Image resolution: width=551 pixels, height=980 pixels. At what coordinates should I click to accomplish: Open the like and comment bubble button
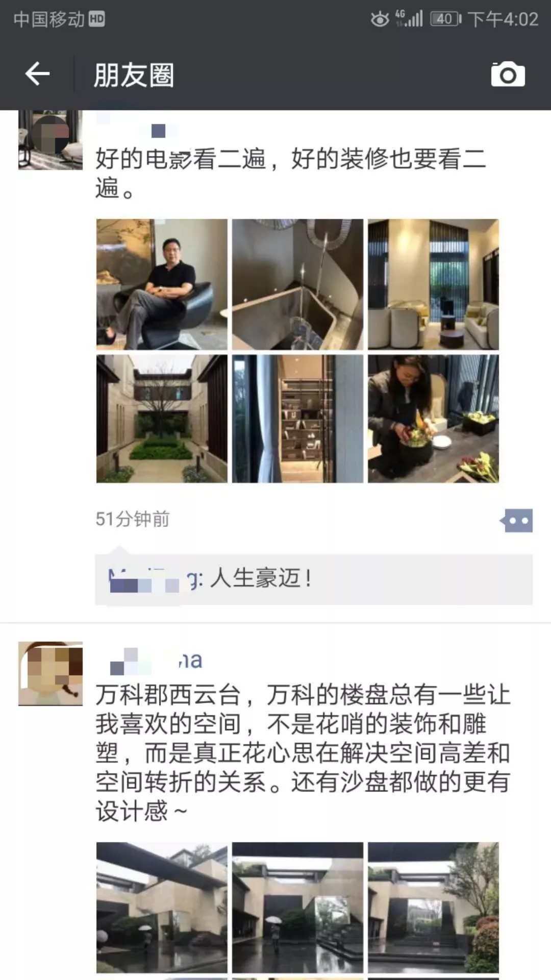(516, 521)
